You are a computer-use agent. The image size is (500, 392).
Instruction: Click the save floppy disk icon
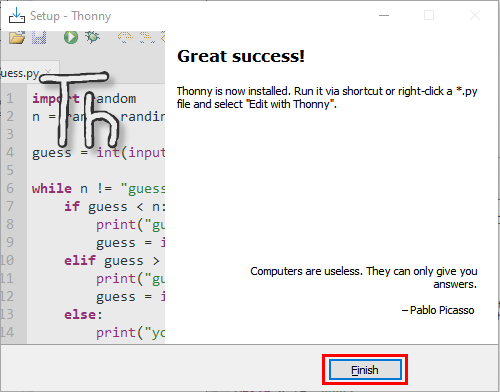click(x=39, y=37)
